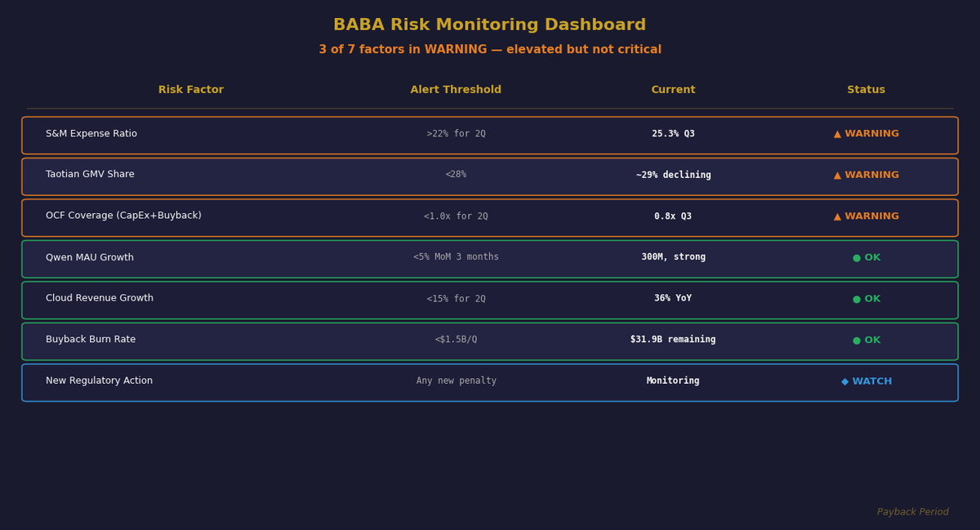
Task: Select the Buyback Burn Rate label
Action: pyautogui.click(x=91, y=340)
